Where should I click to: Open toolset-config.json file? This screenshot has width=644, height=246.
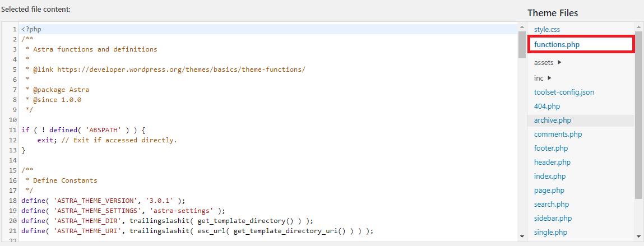pyautogui.click(x=564, y=92)
